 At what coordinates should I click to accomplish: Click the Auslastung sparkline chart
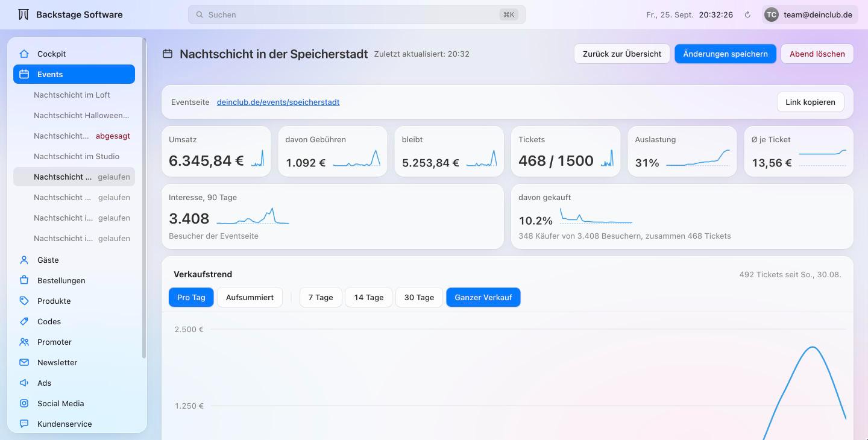tap(698, 158)
